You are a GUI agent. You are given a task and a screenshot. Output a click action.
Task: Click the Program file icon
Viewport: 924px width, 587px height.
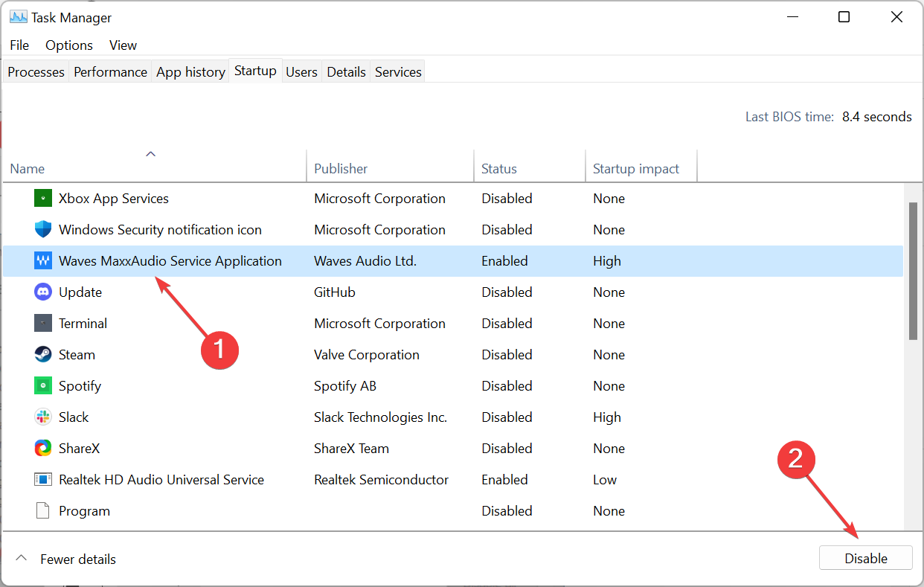[44, 511]
